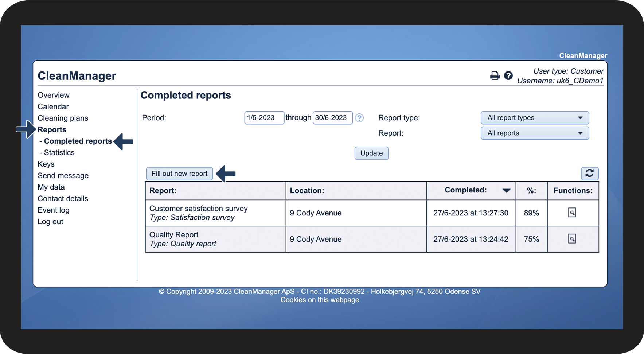Click the period end date field
Screen dimensions: 644x354
click(333, 118)
